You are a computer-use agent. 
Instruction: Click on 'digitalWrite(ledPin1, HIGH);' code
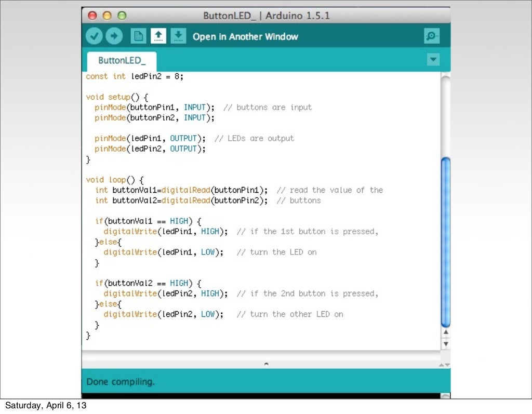point(166,232)
